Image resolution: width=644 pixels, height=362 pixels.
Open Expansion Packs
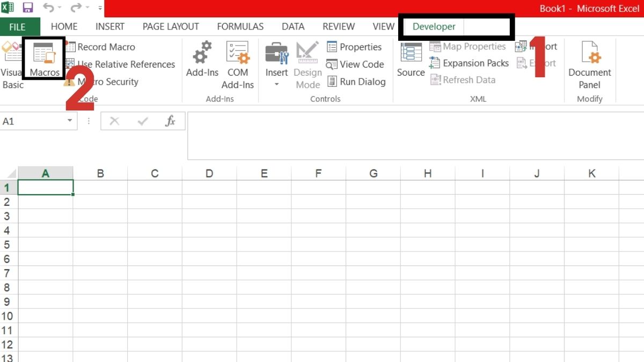469,63
